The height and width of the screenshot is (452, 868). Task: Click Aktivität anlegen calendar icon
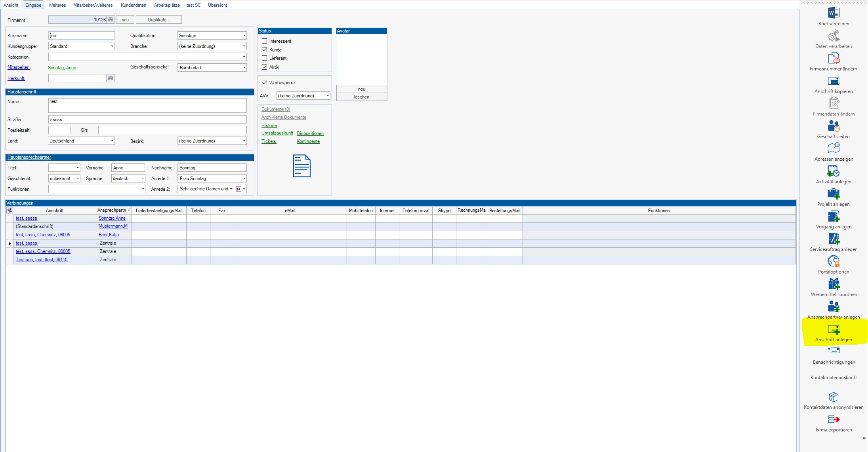tap(834, 171)
